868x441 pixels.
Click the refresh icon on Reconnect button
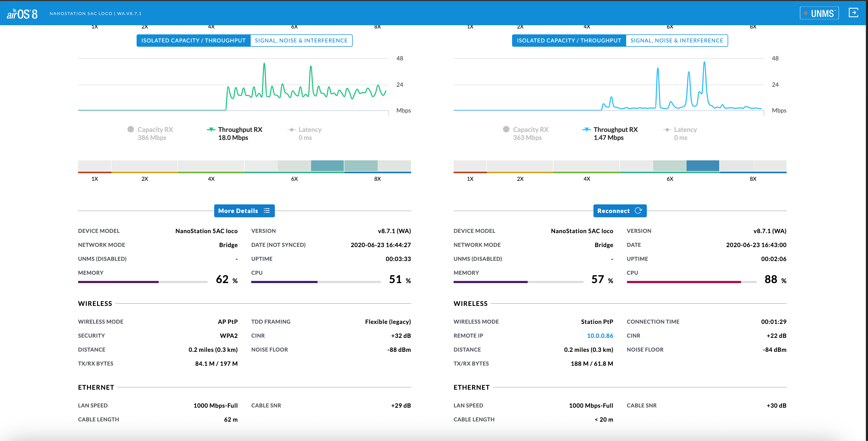(638, 211)
